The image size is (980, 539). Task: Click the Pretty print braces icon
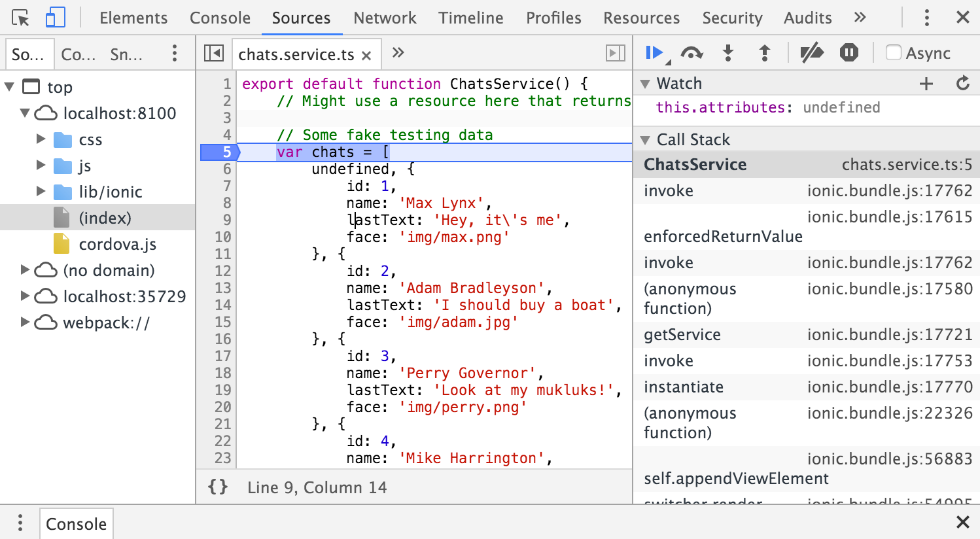[x=217, y=487]
